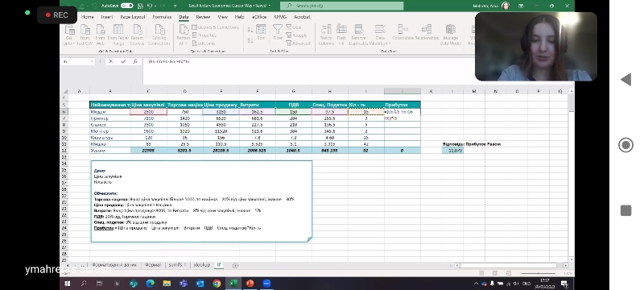This screenshot has height=290, width=644.
Task: Adjust the zoom slider in status bar
Action: [x=539, y=273]
